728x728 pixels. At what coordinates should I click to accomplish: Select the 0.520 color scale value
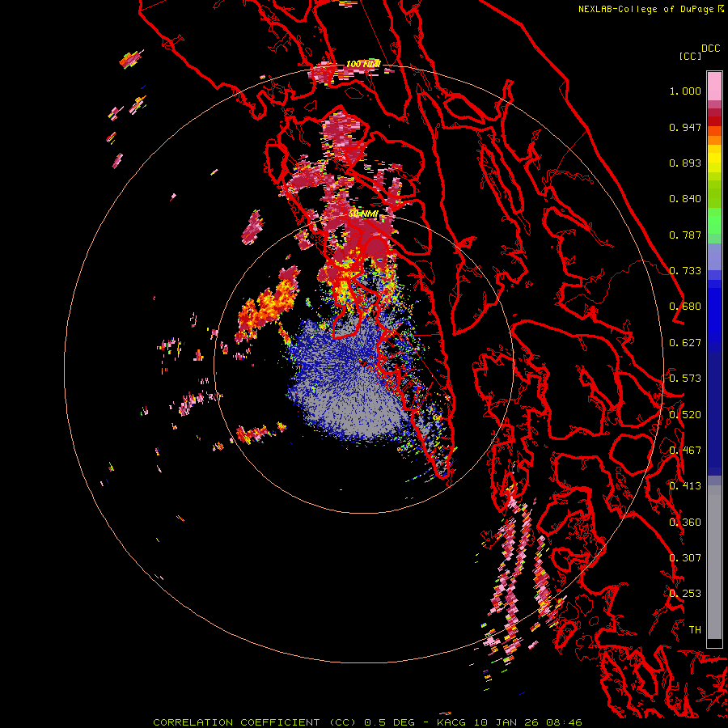click(x=685, y=415)
